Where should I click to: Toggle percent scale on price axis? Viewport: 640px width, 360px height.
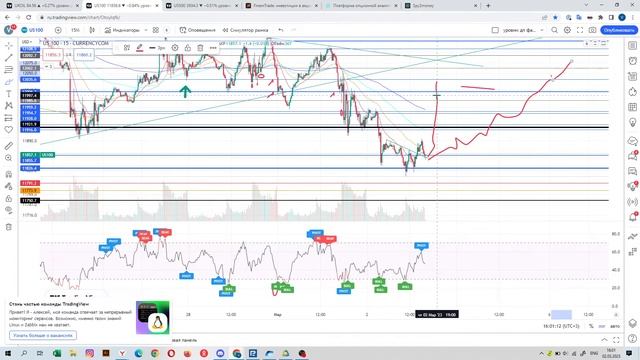tap(591, 326)
